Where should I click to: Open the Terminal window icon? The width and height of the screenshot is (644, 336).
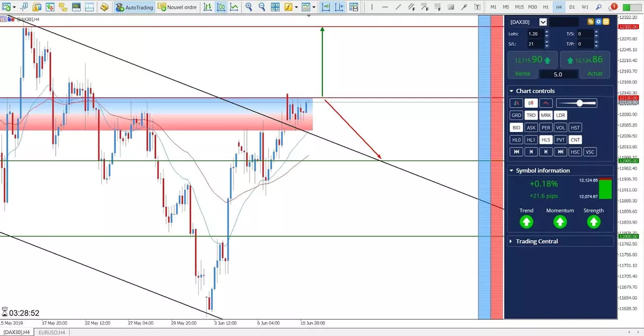click(x=76, y=7)
